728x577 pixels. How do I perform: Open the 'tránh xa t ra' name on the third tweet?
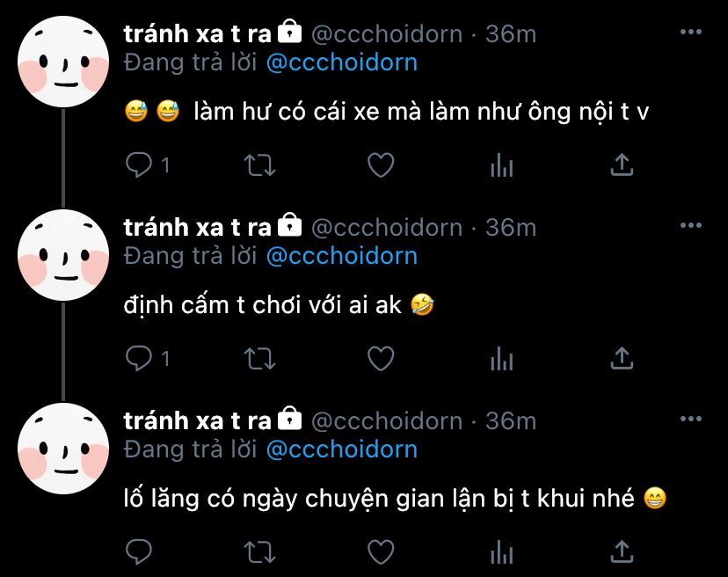[x=197, y=421]
